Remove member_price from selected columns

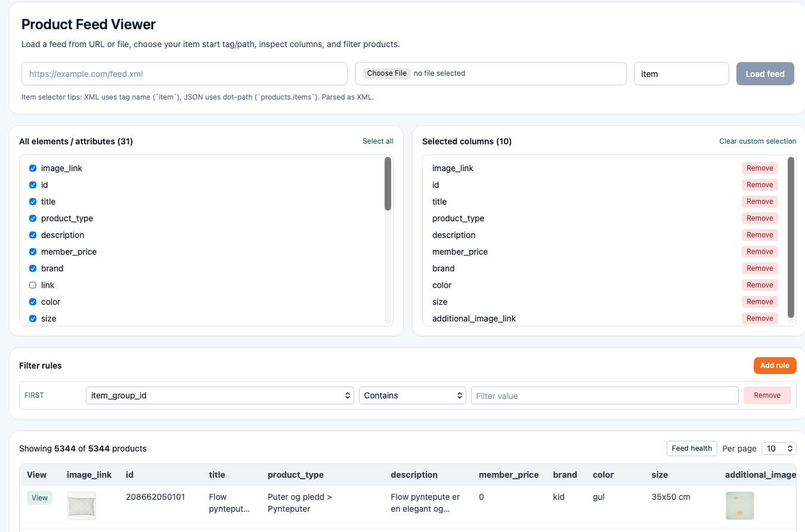(760, 252)
